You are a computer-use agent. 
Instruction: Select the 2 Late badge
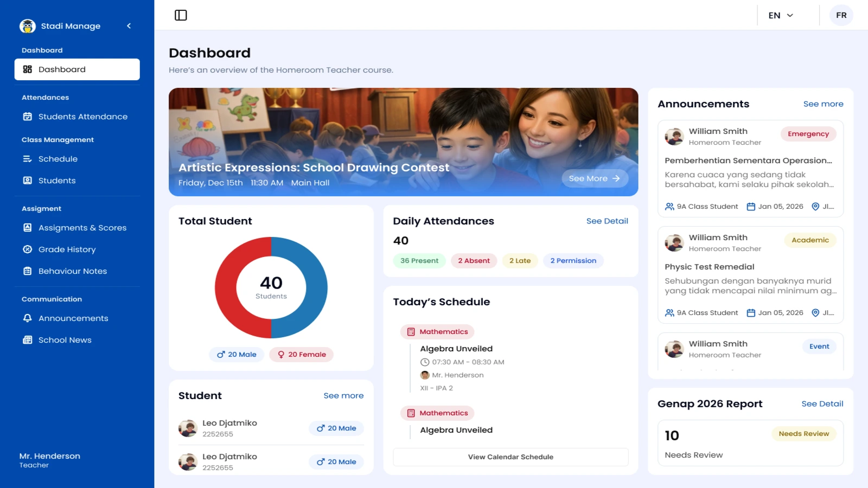pyautogui.click(x=520, y=261)
